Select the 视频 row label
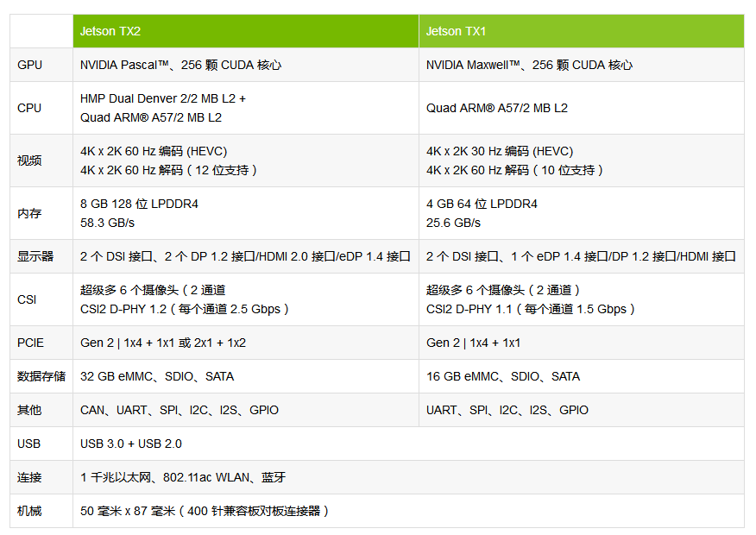Image resolution: width=756 pixels, height=535 pixels. coord(29,160)
